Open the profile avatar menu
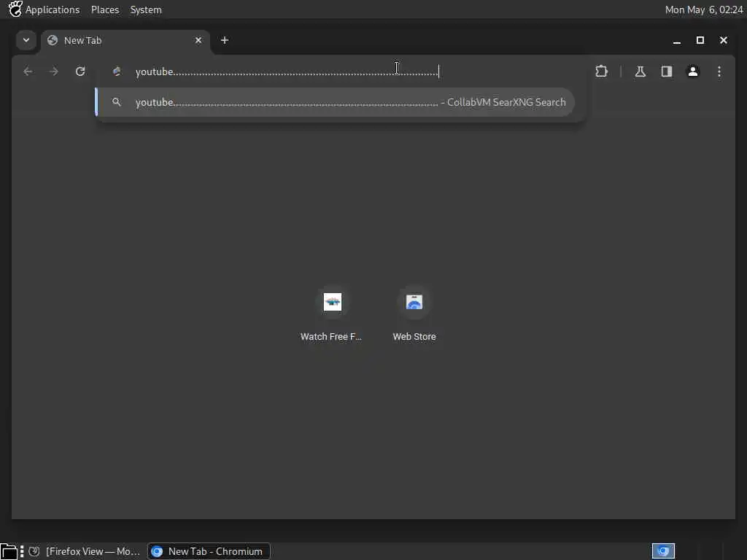This screenshot has height=560, width=747. 693,71
